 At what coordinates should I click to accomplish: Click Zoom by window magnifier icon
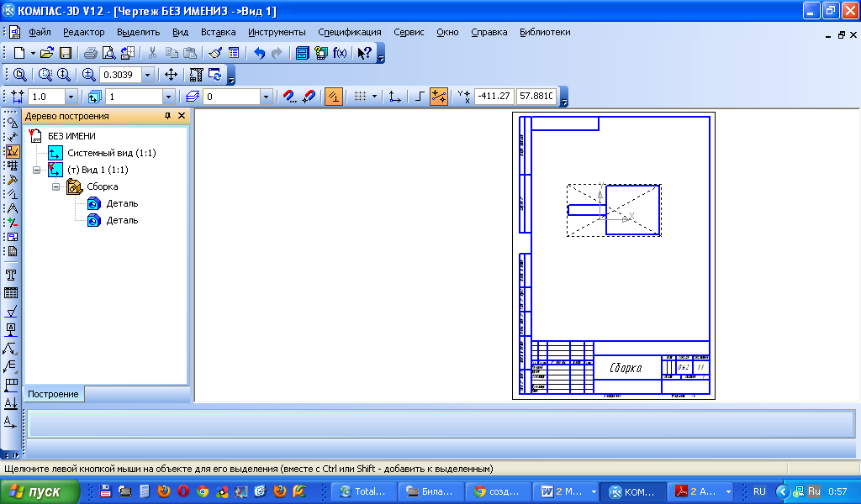(x=45, y=75)
